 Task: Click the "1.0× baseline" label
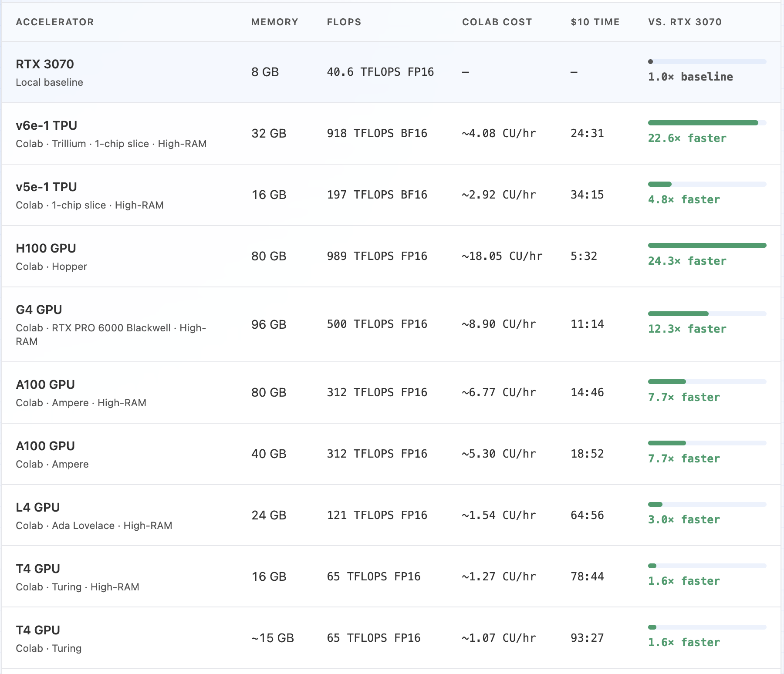[690, 77]
